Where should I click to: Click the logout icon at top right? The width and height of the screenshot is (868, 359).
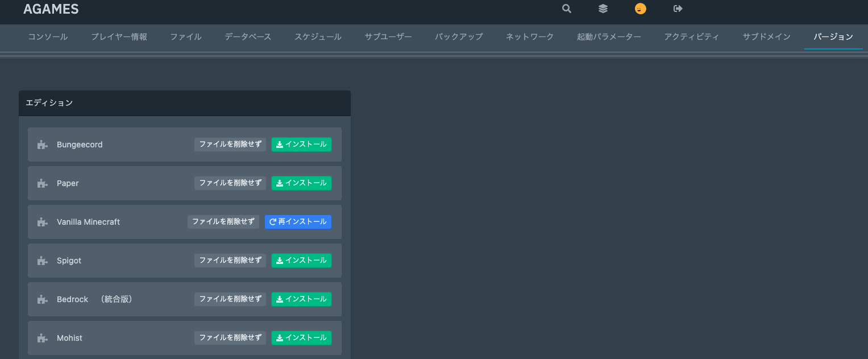677,9
